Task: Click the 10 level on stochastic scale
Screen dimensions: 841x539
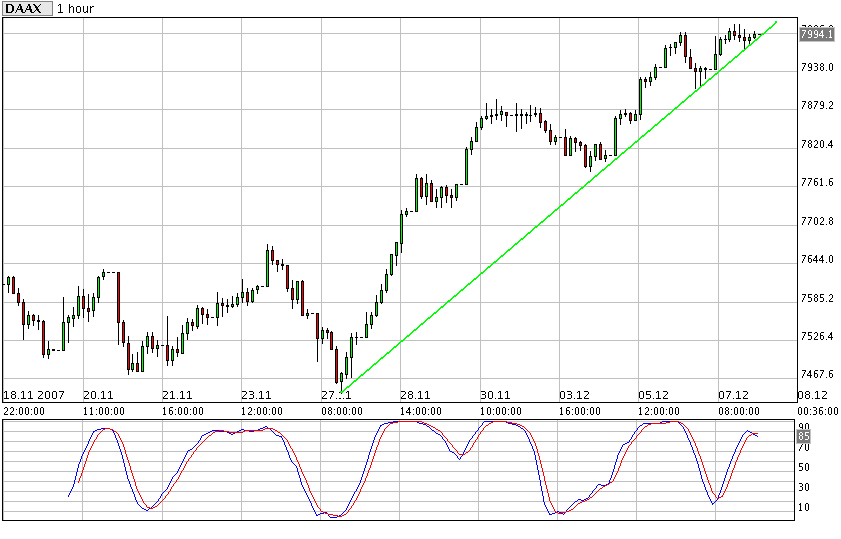Action: 803,507
